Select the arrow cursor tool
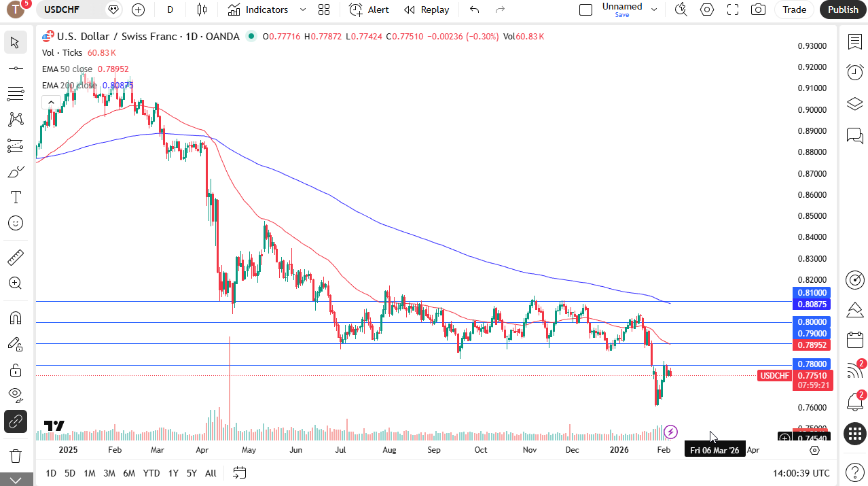The width and height of the screenshot is (868, 486). tap(15, 43)
